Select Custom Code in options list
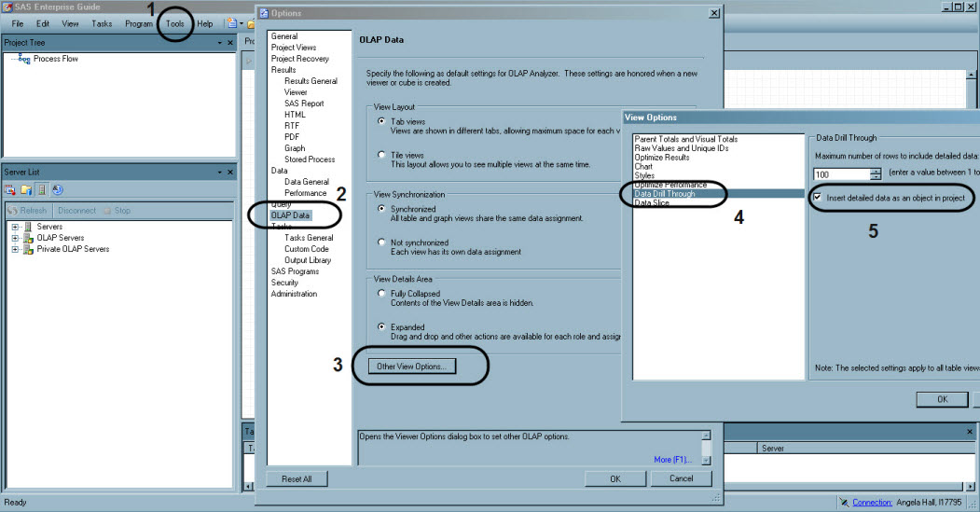The image size is (980, 512). pos(306,249)
